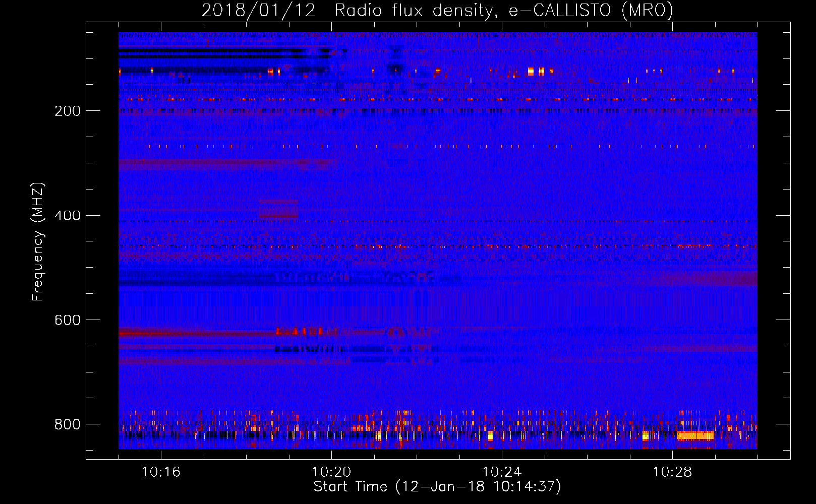
Task: Click the 200 frequency tick label
Action: (68, 111)
